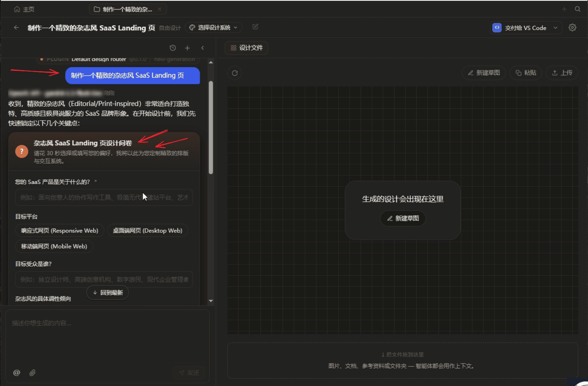The width and height of the screenshot is (588, 386).
Task: Add a new tab with plus icon at top right
Action: tap(564, 9)
